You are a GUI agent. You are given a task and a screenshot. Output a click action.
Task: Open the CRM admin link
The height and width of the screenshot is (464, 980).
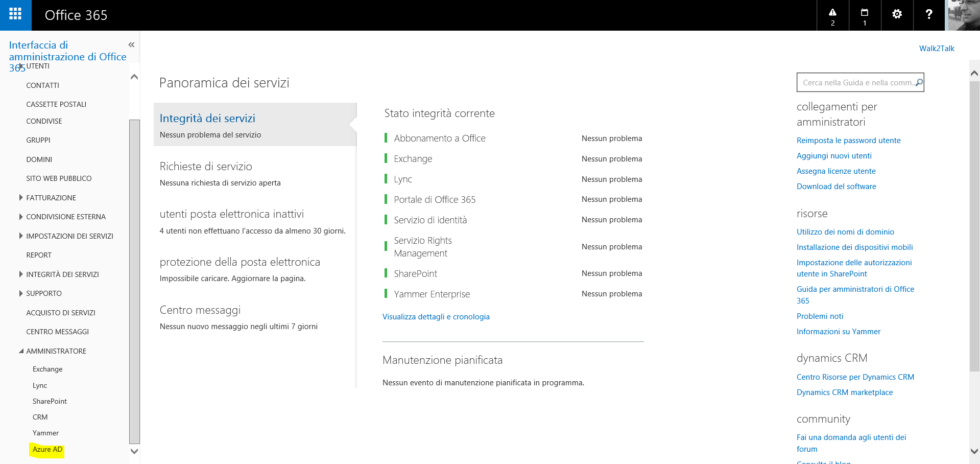tap(40, 417)
